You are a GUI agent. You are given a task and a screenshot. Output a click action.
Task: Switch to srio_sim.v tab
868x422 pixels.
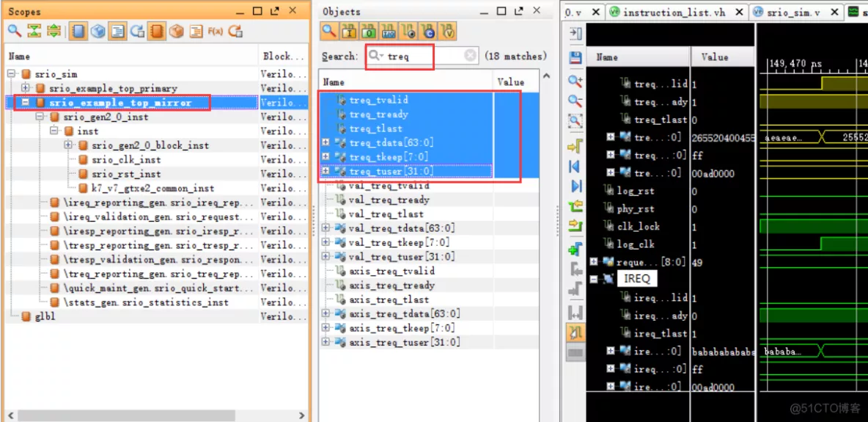[x=795, y=12]
